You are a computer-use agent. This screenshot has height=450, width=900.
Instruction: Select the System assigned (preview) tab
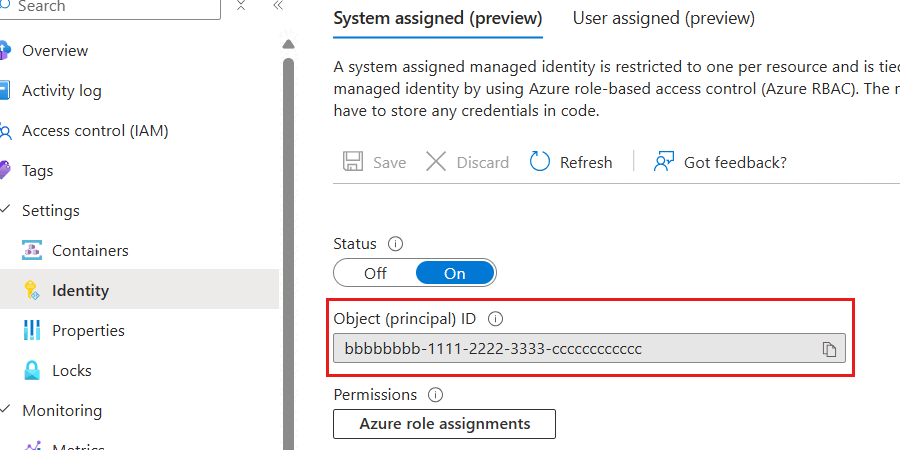point(437,18)
